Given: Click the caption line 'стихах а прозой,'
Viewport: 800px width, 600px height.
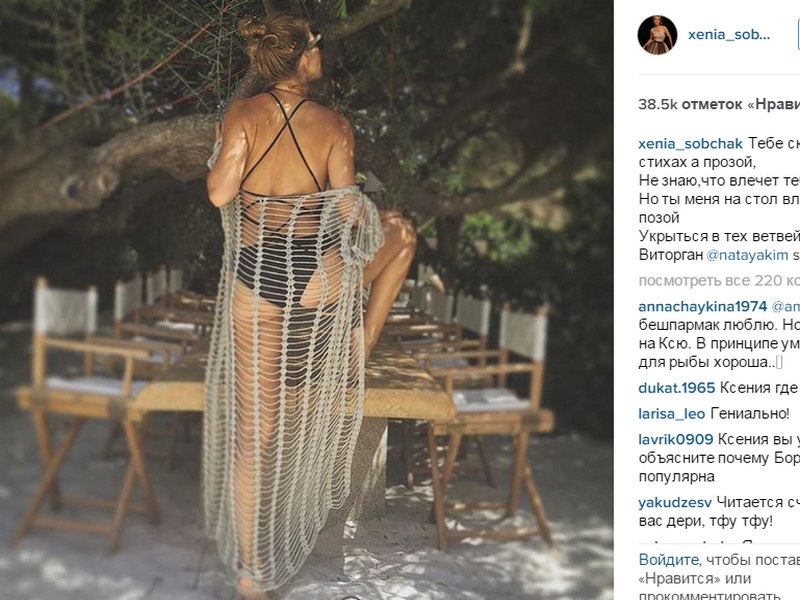Looking at the screenshot, I should [x=696, y=162].
